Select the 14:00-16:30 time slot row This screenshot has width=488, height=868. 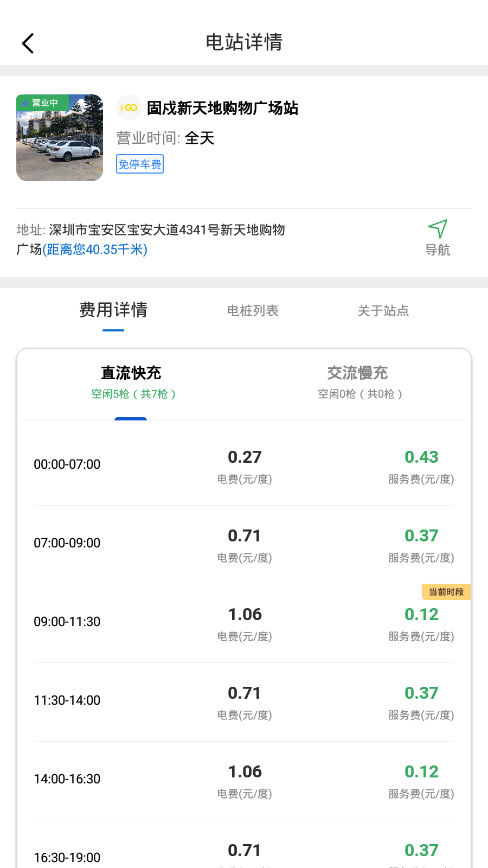244,781
